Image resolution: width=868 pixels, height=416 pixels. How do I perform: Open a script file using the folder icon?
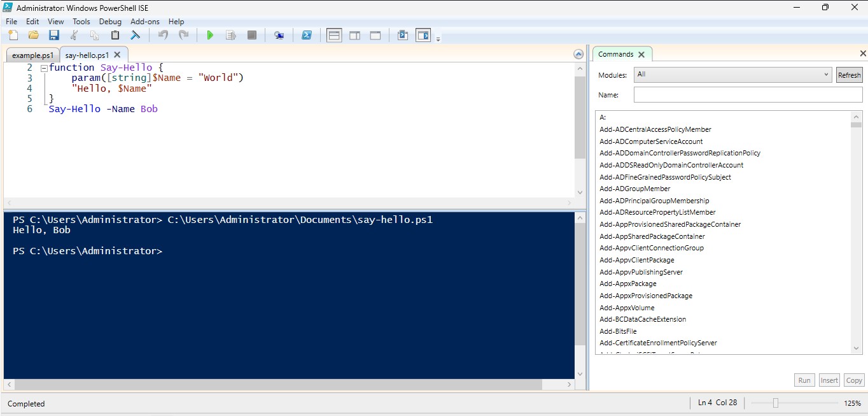[x=34, y=35]
